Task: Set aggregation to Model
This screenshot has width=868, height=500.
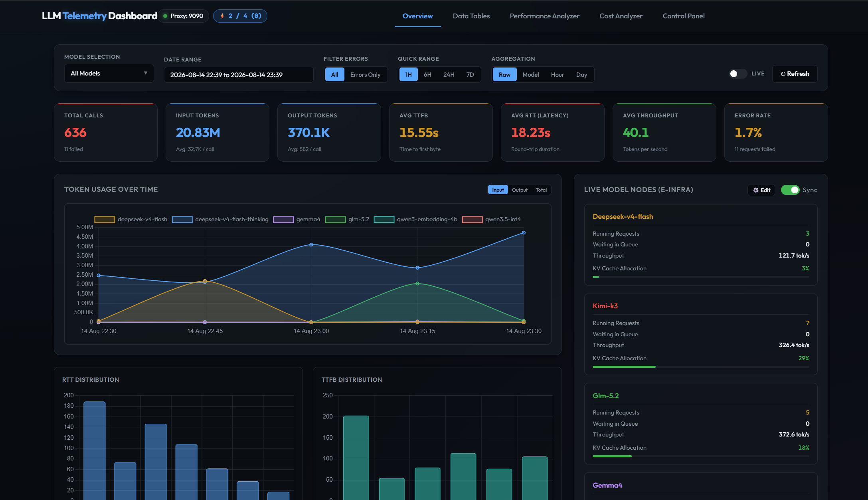Action: point(531,75)
